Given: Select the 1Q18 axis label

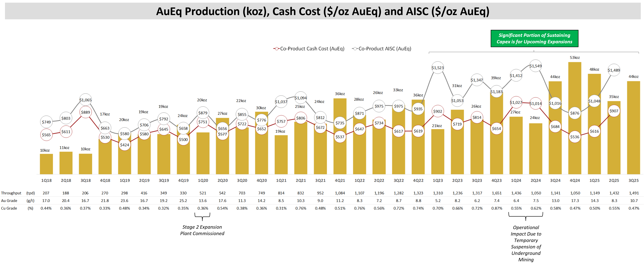Looking at the screenshot, I should [x=46, y=180].
